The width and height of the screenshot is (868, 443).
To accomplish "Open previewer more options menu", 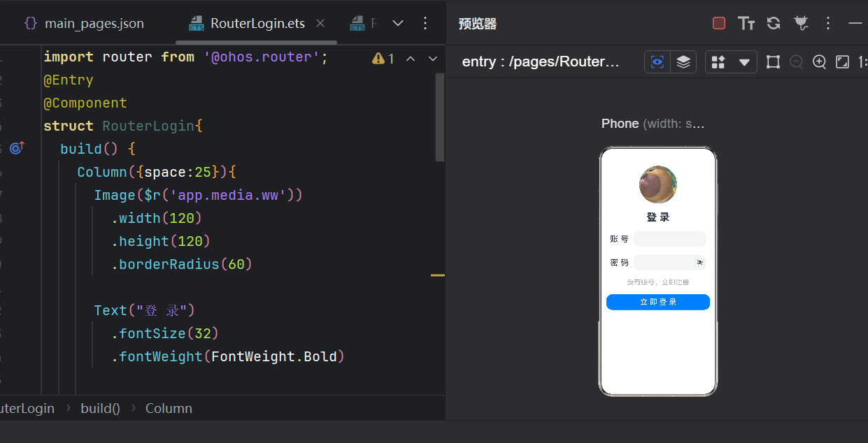I will pos(828,23).
